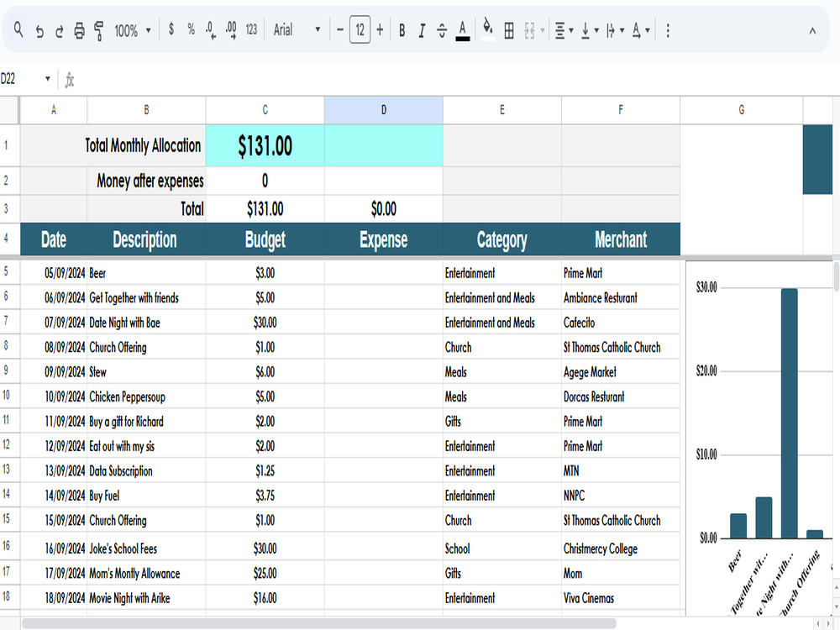Image resolution: width=840 pixels, height=630 pixels.
Task: Click the Money after expenses value cell
Action: click(x=265, y=181)
